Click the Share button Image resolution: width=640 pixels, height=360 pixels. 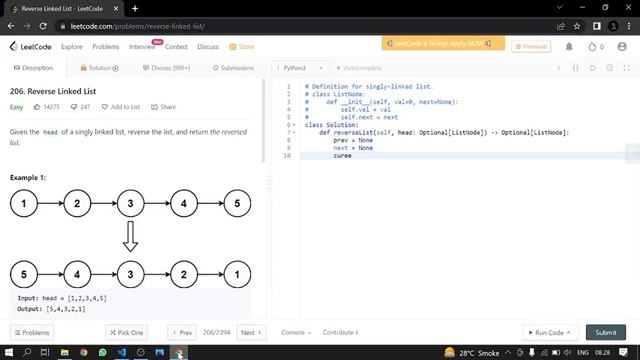pos(163,107)
